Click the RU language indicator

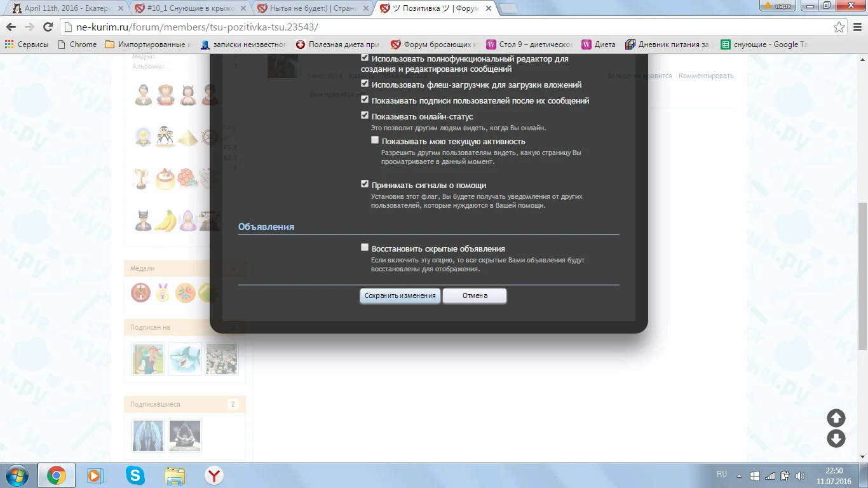click(722, 474)
